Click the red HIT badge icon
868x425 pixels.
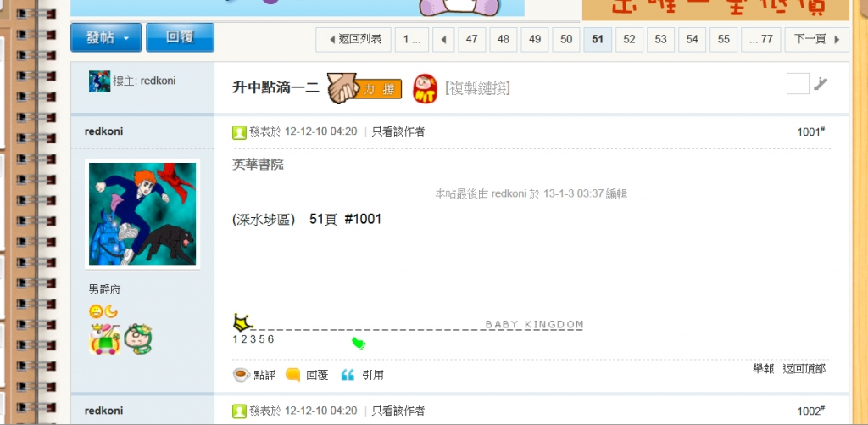coord(426,89)
